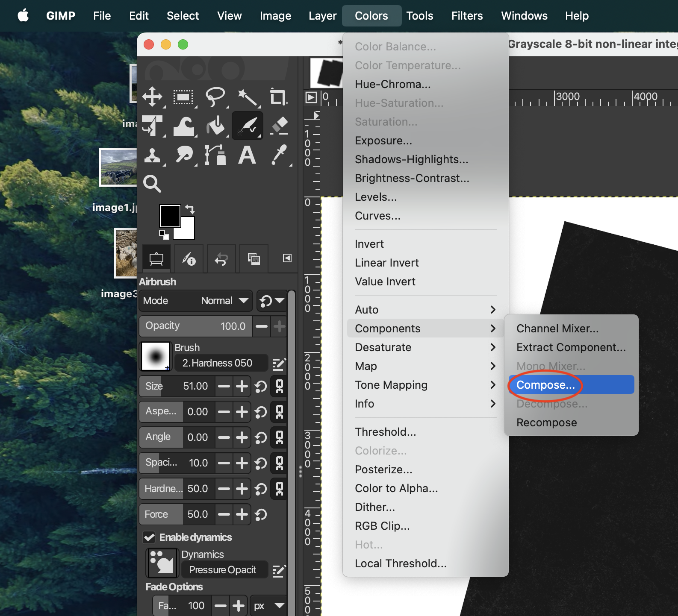Viewport: 678px width, 616px height.
Task: Click the foreground black color swatch
Action: click(x=170, y=216)
